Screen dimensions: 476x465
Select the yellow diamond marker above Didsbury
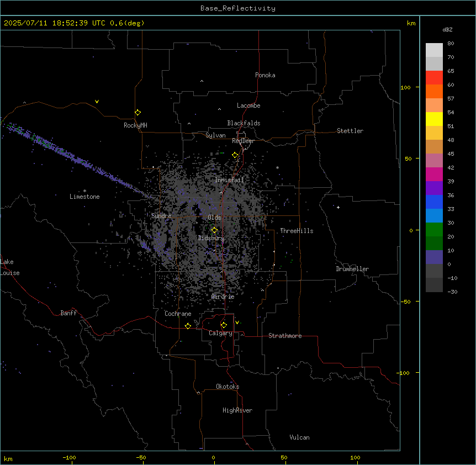pos(214,230)
